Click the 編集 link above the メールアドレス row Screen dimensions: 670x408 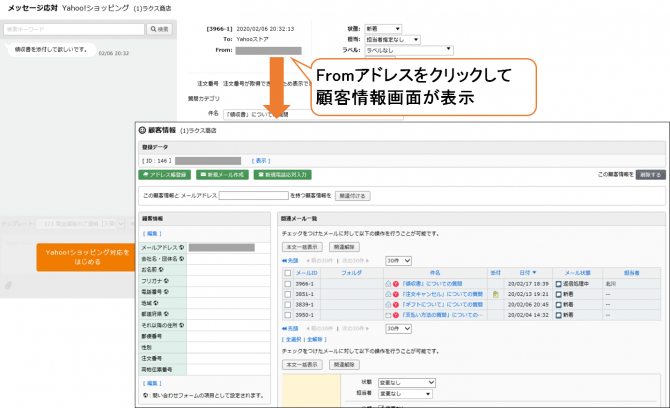(x=152, y=234)
